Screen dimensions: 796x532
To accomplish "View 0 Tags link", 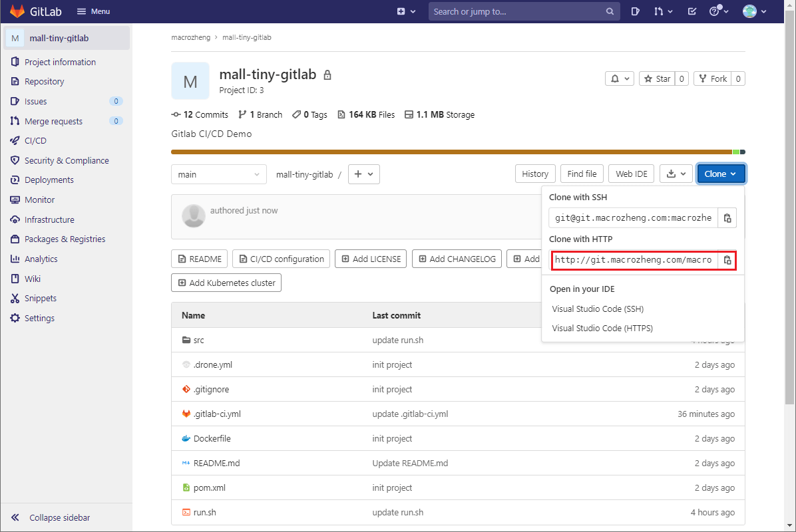I will (x=309, y=114).
